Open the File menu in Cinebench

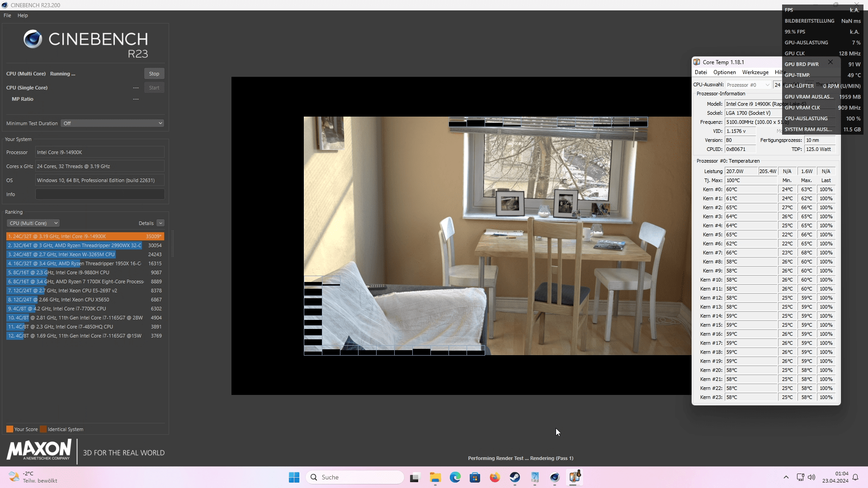(7, 15)
